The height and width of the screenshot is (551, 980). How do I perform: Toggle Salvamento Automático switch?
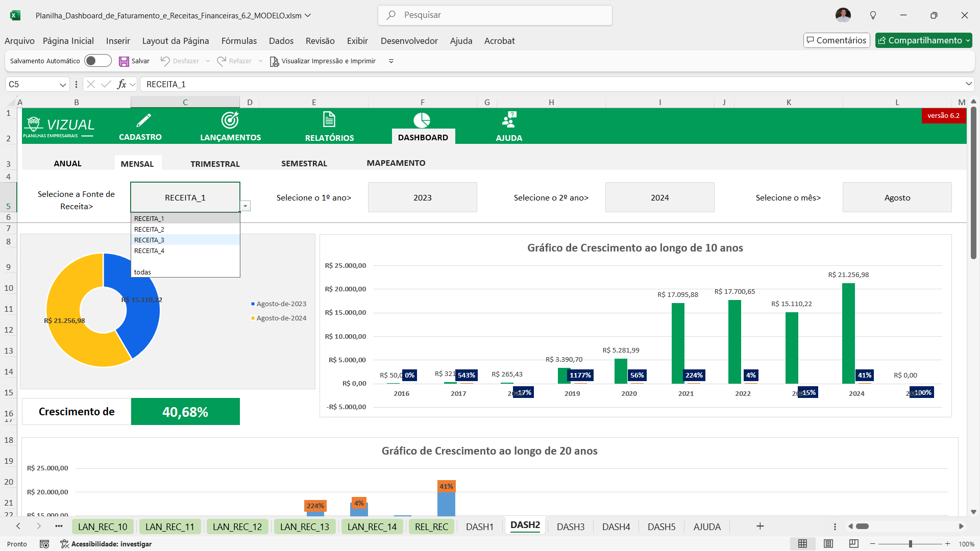[97, 61]
